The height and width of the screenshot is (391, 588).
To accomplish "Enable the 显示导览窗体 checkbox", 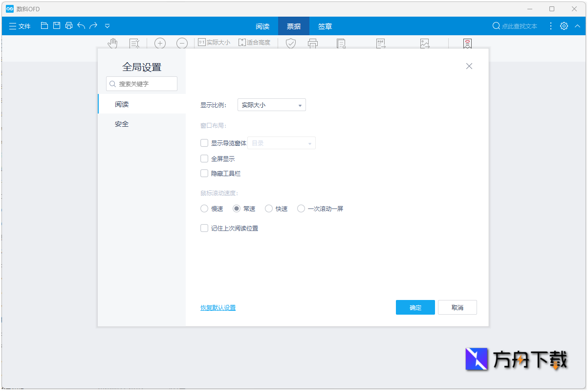I will (x=204, y=143).
